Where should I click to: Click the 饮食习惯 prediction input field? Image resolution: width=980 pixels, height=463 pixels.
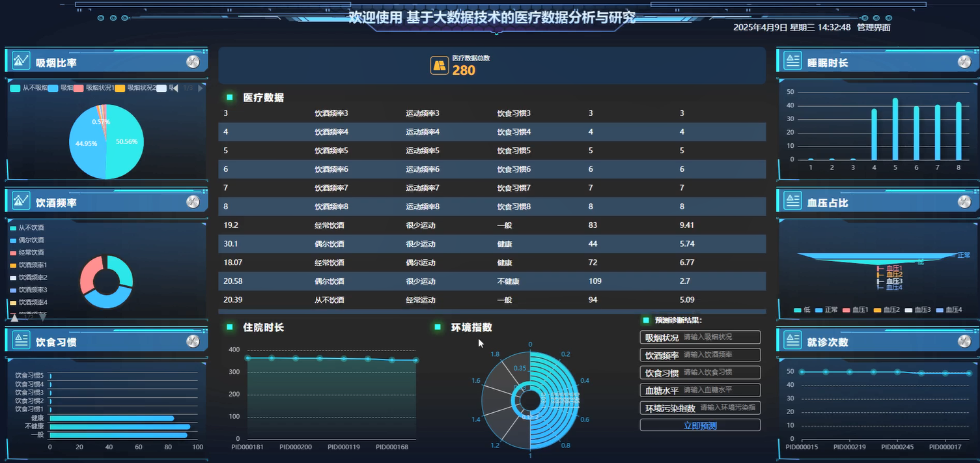pyautogui.click(x=721, y=372)
